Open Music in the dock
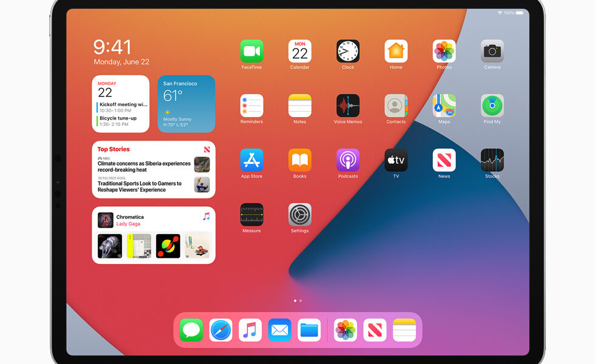This screenshot has width=595, height=364. 250,330
